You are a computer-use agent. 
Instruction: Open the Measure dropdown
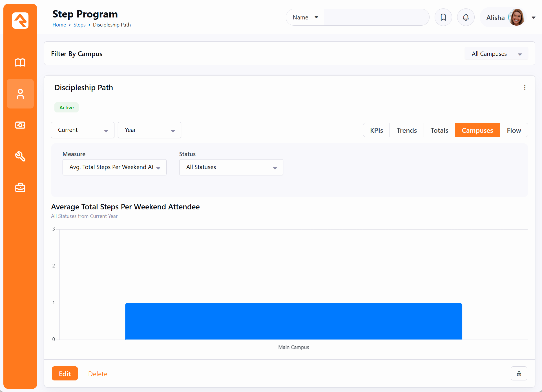[x=114, y=167]
